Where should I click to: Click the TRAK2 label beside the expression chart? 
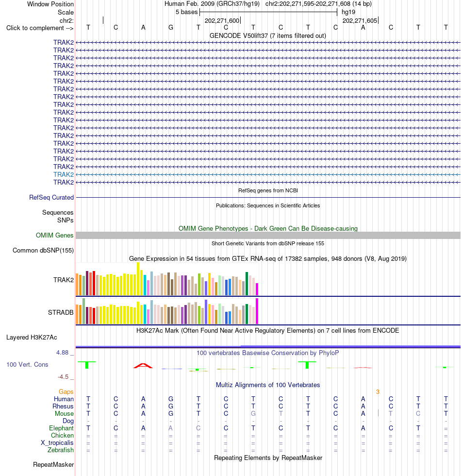tap(64, 280)
